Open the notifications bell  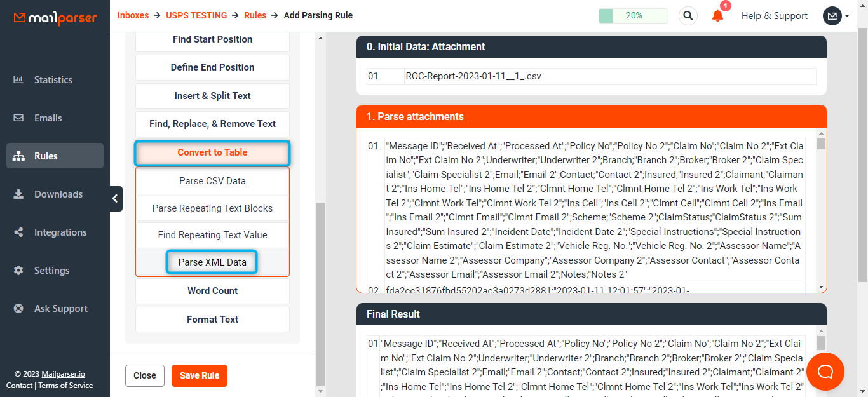[x=717, y=16]
